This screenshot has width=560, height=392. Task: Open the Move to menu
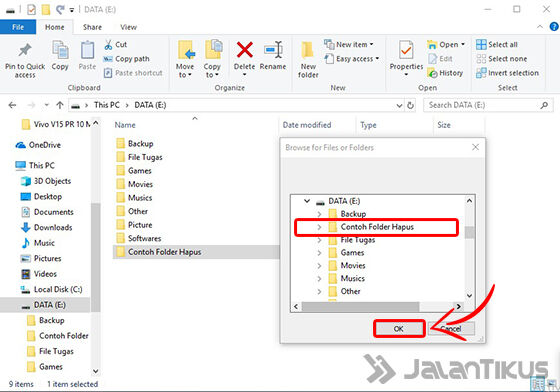point(185,59)
